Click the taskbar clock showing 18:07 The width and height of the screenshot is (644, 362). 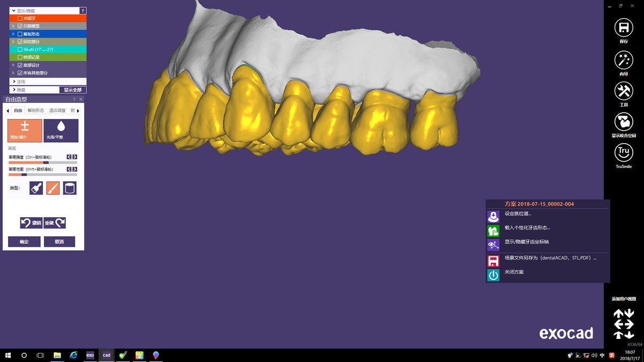click(630, 355)
